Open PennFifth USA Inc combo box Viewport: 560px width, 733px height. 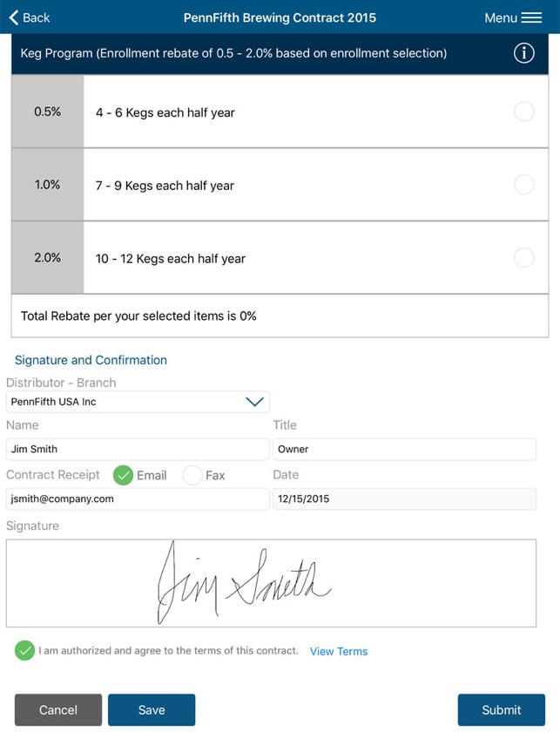pyautogui.click(x=138, y=402)
